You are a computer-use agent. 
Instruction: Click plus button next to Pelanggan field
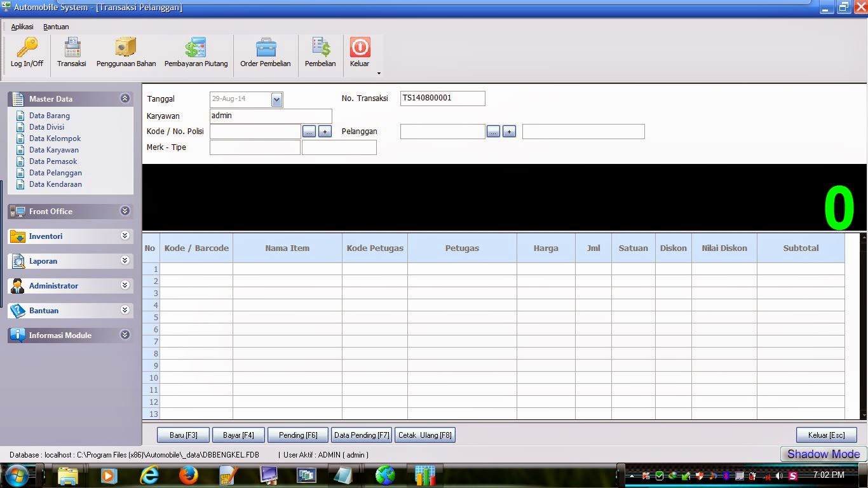(x=509, y=132)
